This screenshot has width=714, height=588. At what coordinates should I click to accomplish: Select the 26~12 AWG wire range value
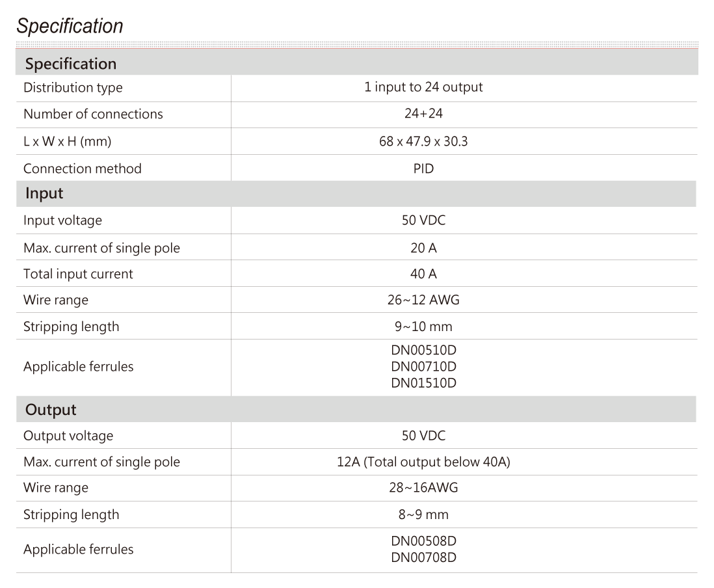(x=423, y=300)
